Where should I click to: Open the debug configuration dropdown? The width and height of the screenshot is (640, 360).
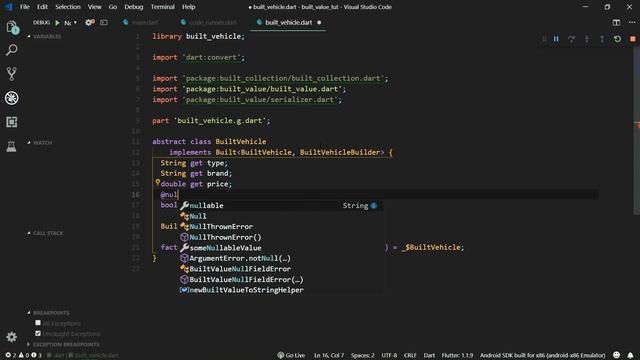click(x=71, y=23)
